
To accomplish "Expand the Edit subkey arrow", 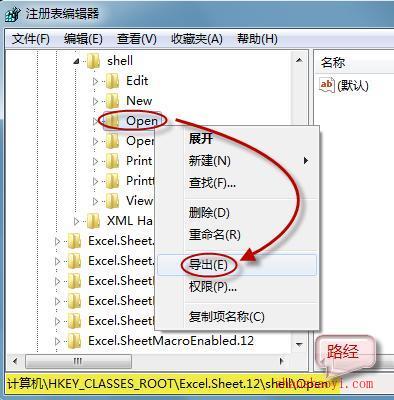I will click(95, 81).
